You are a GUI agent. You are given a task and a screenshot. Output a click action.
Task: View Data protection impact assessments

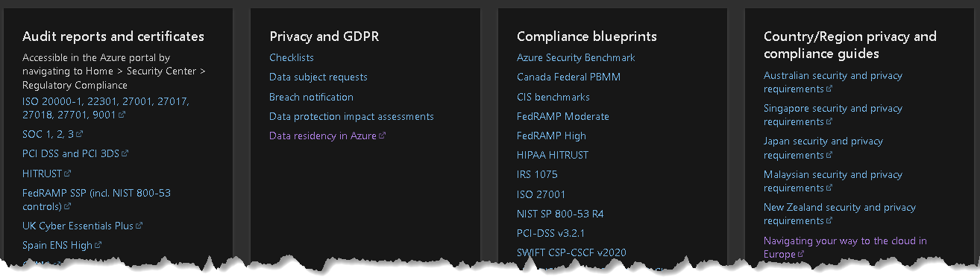[x=351, y=116]
